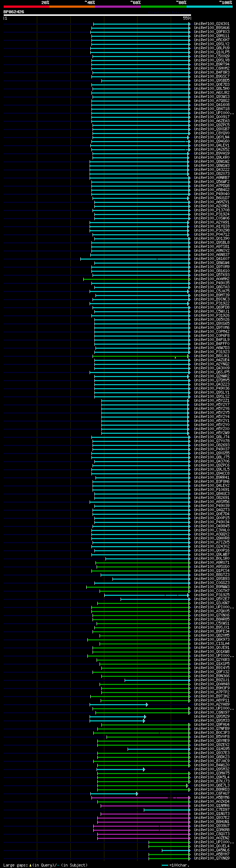Select hit label UniRef100_Q45NL6
The height and width of the screenshot is (868, 236).
pyautogui.click(x=212, y=850)
